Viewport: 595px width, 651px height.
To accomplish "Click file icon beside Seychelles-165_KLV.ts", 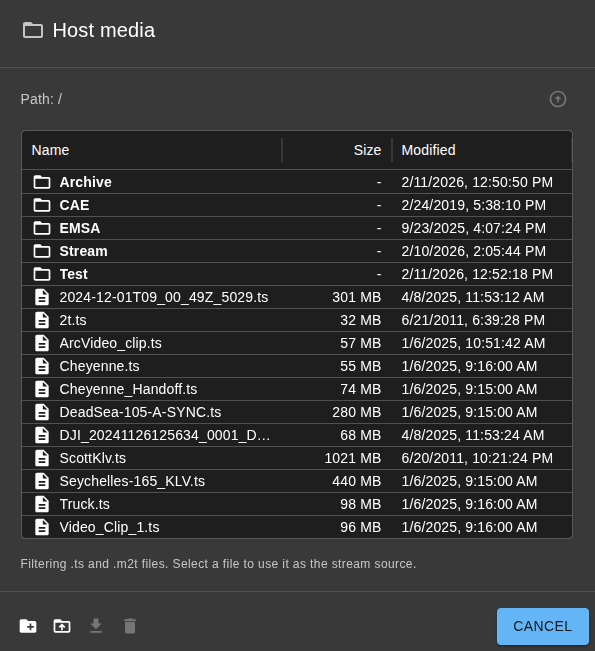I will [42, 481].
